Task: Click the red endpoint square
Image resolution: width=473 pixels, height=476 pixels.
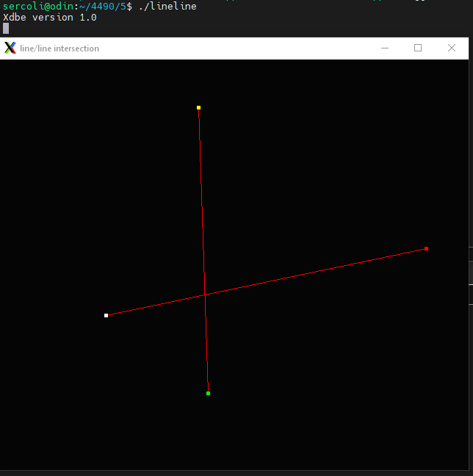Action: click(426, 248)
